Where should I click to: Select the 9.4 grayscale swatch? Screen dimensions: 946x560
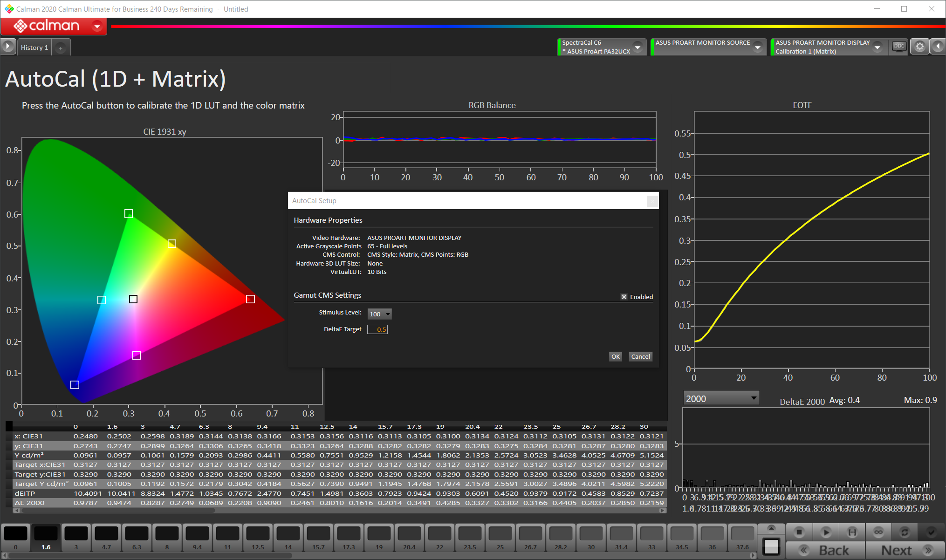(x=197, y=538)
